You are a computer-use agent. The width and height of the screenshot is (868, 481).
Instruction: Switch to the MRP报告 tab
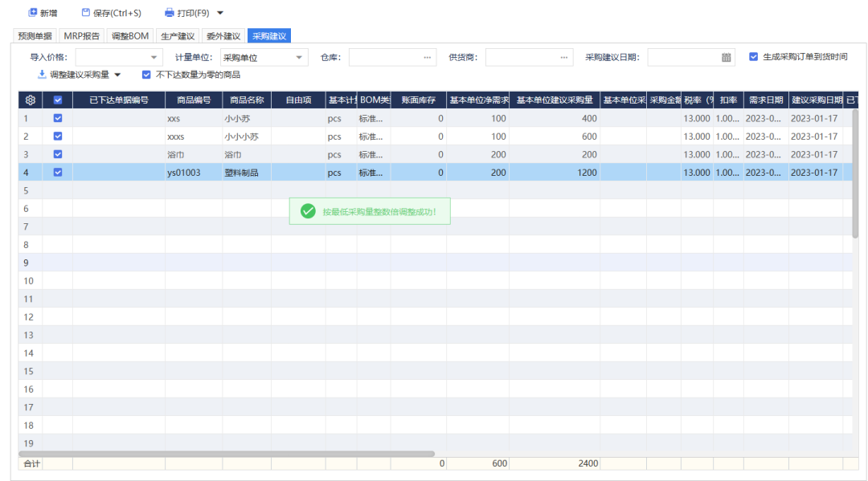82,36
